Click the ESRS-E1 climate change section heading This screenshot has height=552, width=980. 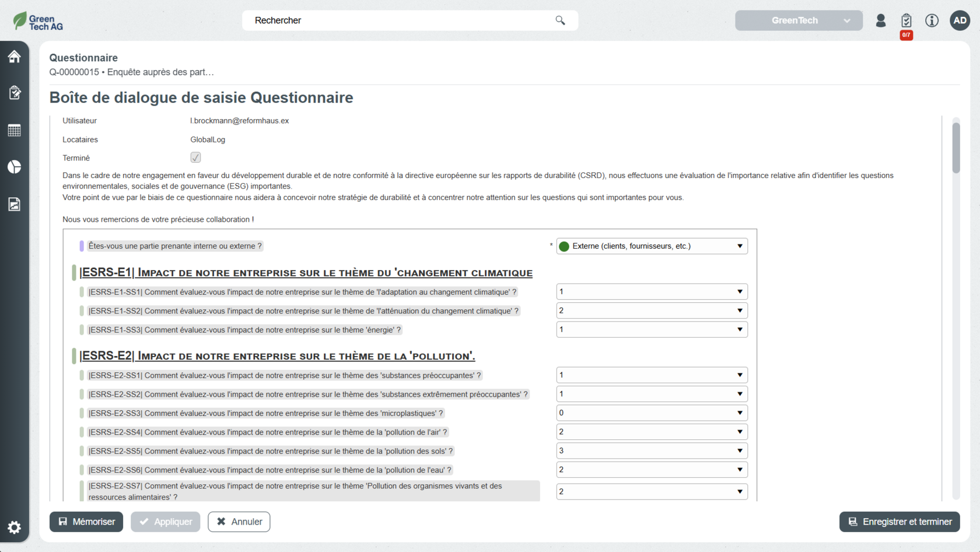click(x=306, y=272)
